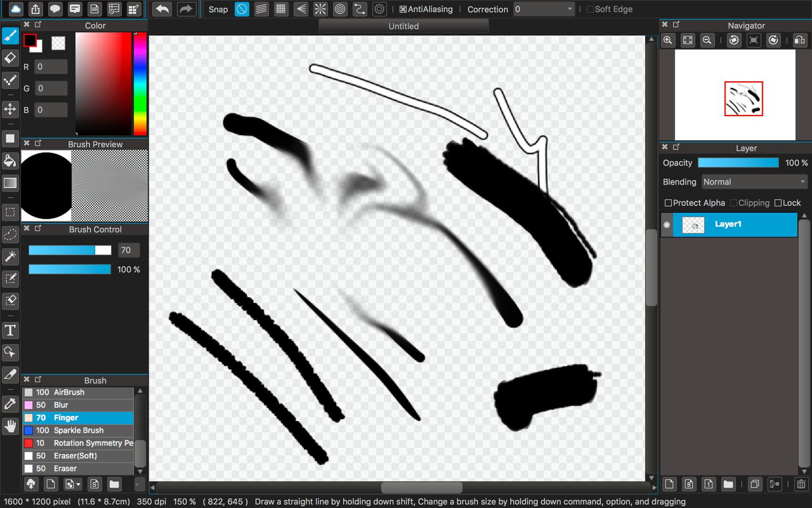
Task: Enable vanishing point snap
Action: click(301, 9)
